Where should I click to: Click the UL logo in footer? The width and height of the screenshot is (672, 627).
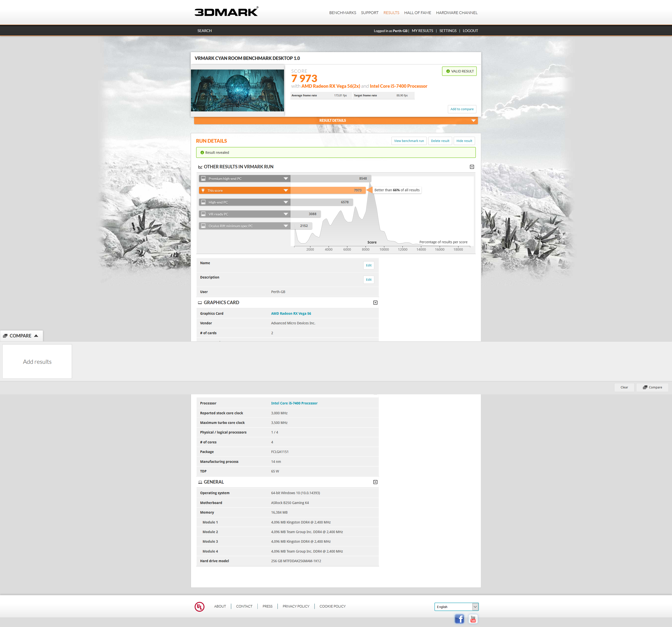[200, 606]
